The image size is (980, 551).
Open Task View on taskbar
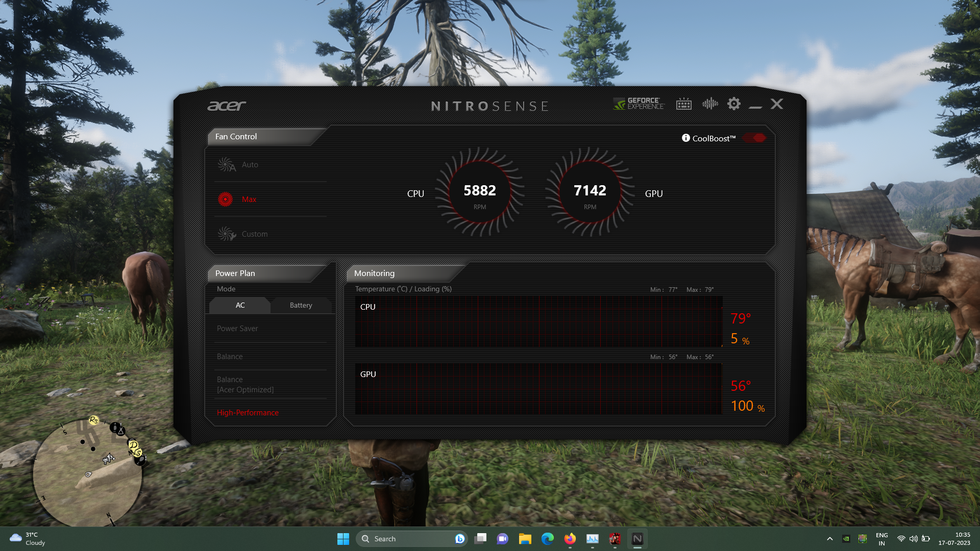(480, 539)
